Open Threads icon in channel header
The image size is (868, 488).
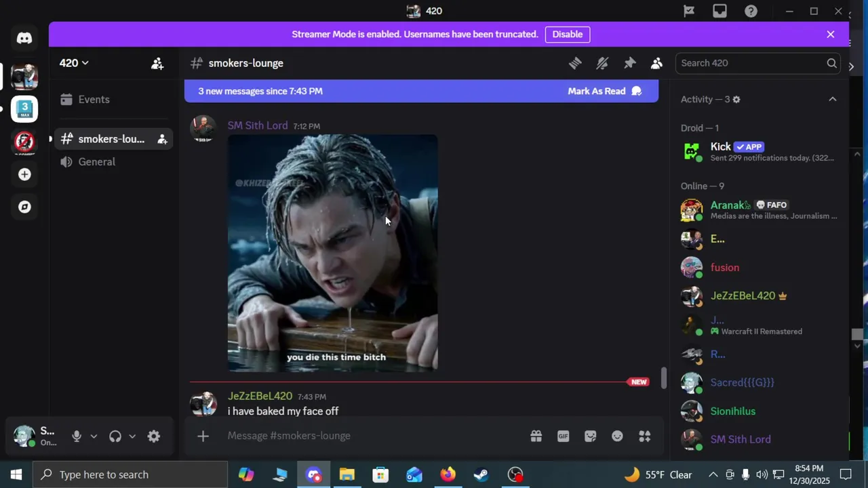click(x=575, y=63)
